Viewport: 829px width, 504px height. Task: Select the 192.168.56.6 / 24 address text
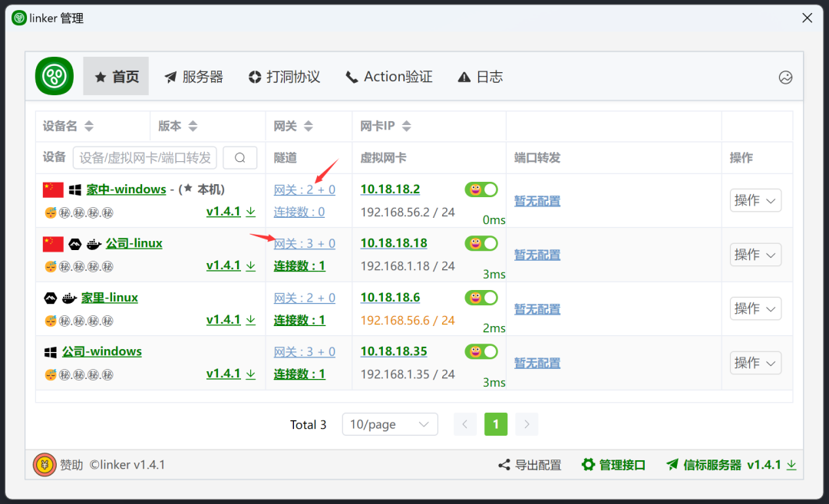click(408, 320)
